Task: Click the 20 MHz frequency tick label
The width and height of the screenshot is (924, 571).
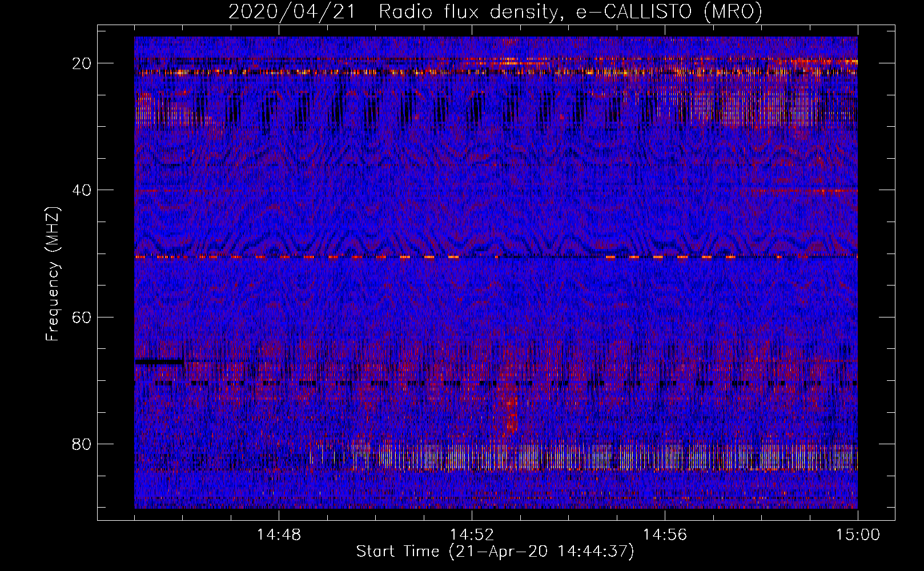Action: click(x=82, y=63)
